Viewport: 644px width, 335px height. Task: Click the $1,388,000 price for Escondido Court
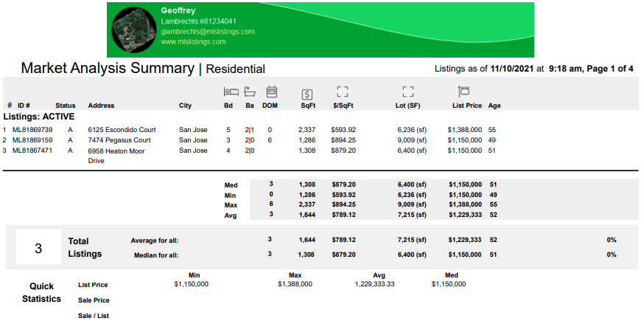(x=464, y=130)
